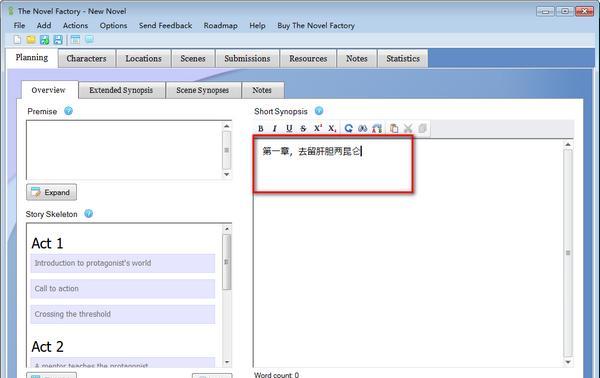Open the Notes sub-tab under Planning

(262, 90)
